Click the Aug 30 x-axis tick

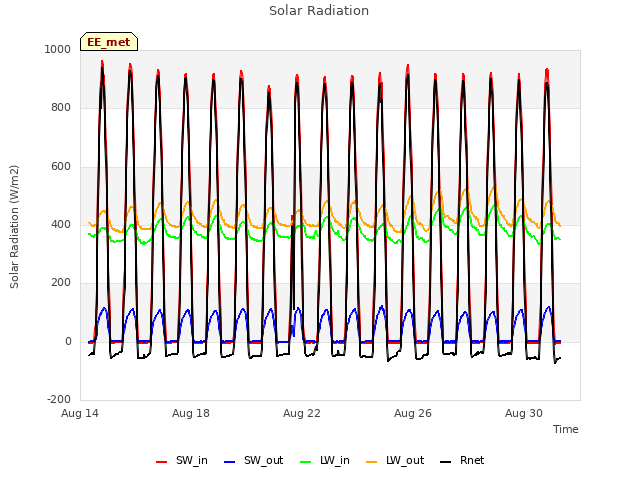click(x=524, y=413)
